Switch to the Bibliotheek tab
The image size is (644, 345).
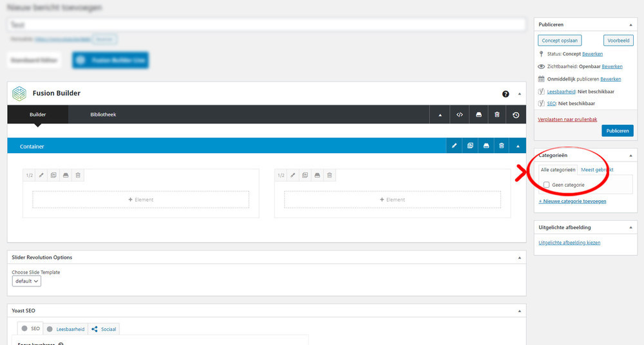click(x=103, y=115)
